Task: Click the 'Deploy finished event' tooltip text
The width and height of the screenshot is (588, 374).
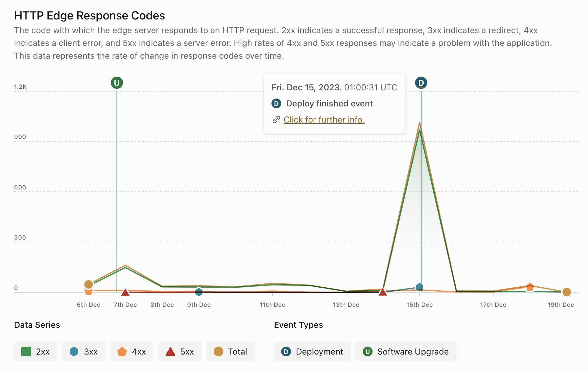Action: click(x=329, y=104)
